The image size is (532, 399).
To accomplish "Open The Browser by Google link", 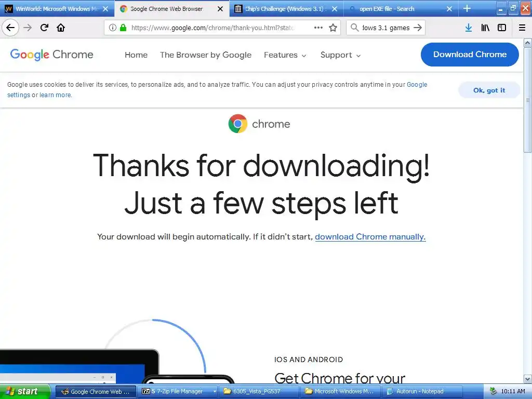I will [206, 55].
